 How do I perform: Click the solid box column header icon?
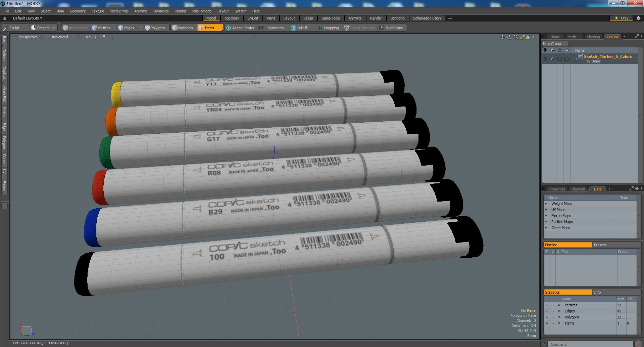[567, 50]
